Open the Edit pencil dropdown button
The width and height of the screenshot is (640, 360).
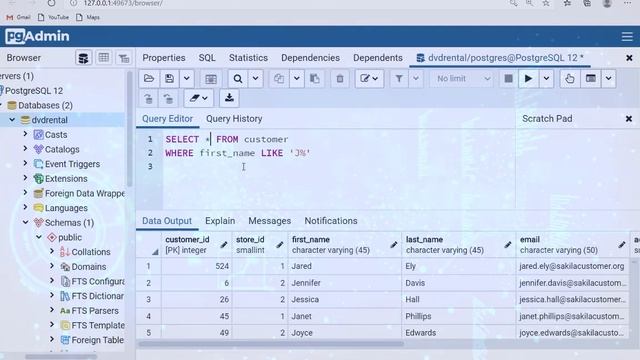[x=369, y=79]
